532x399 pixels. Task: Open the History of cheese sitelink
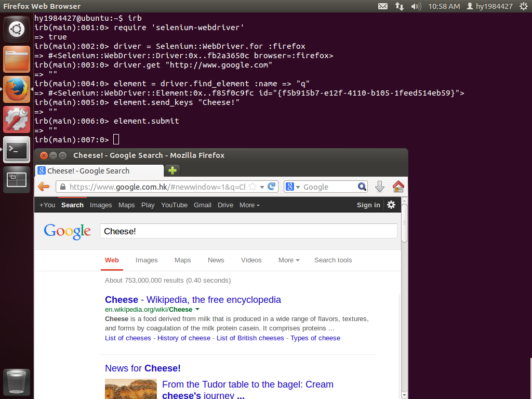coord(184,338)
